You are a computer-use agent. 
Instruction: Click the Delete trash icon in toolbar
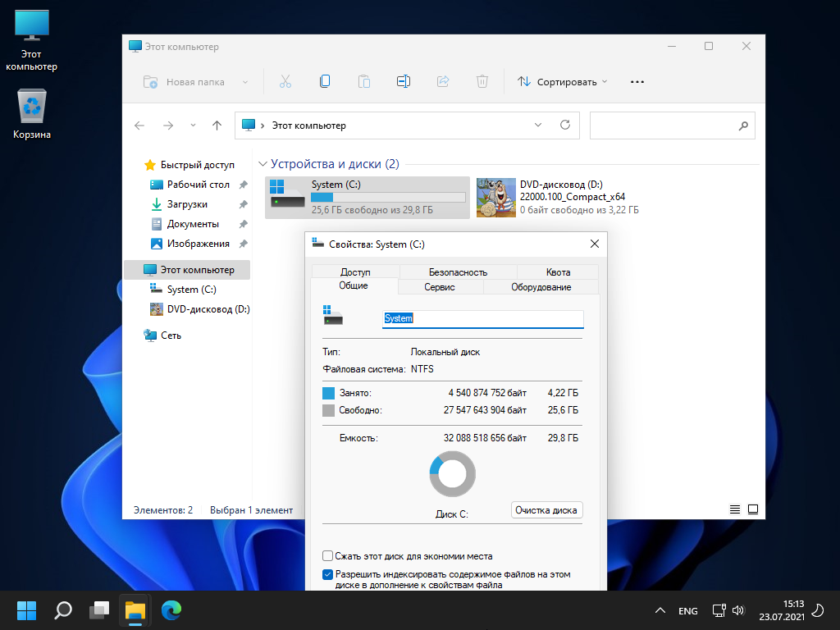pyautogui.click(x=482, y=81)
